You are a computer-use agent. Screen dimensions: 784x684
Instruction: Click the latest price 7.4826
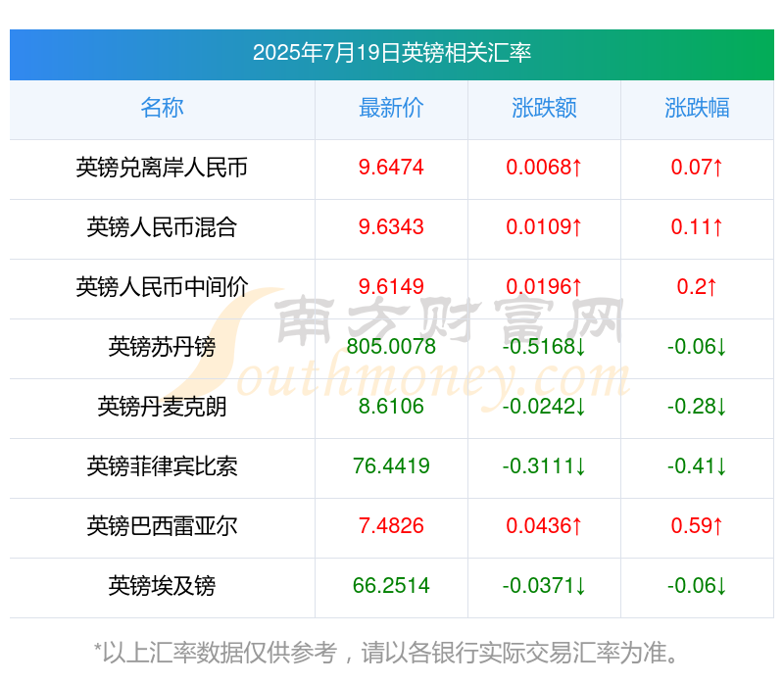click(x=391, y=526)
